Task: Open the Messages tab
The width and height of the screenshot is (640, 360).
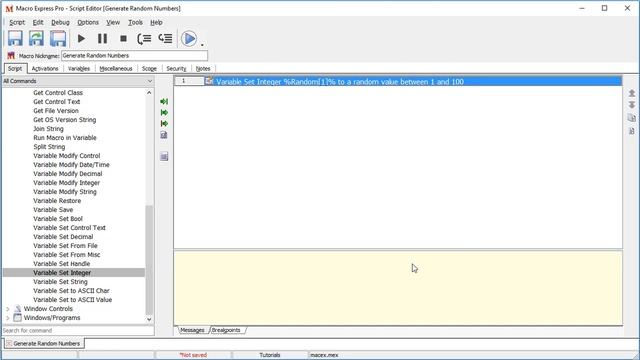Action: pyautogui.click(x=192, y=330)
